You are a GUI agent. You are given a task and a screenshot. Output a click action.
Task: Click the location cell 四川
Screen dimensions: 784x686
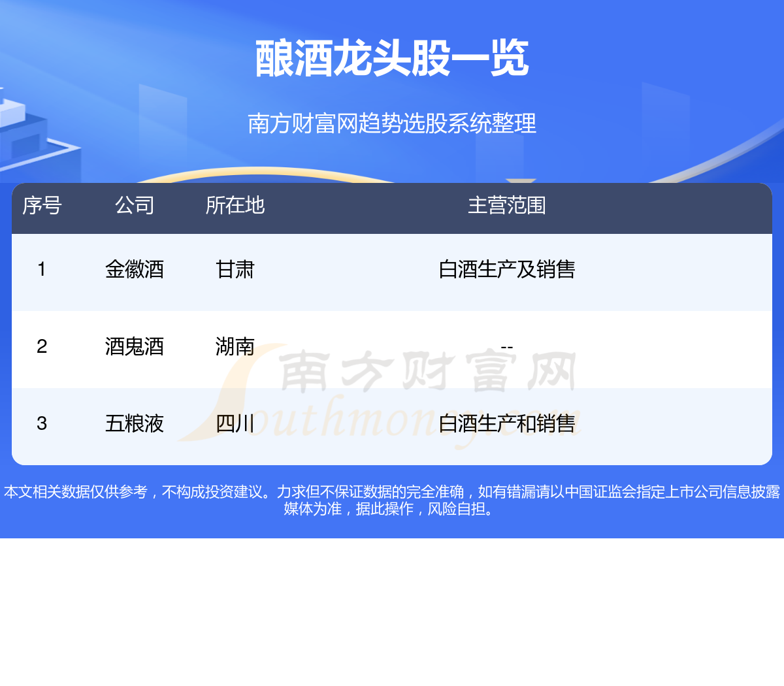pyautogui.click(x=235, y=423)
